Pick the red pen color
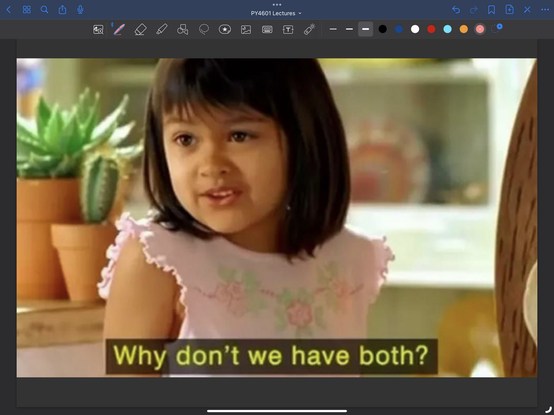 (431, 29)
